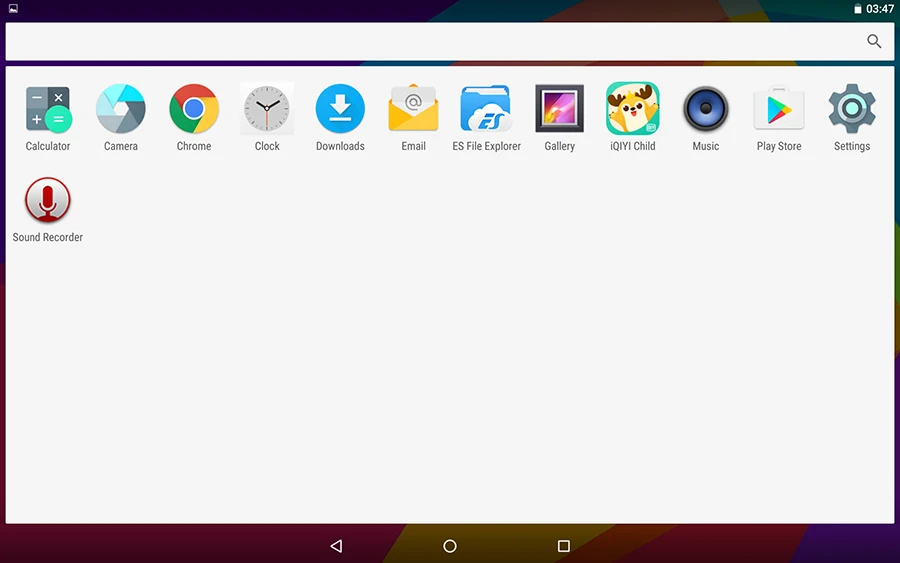Viewport: 900px width, 563px height.
Task: Open the Play Store
Action: point(779,109)
